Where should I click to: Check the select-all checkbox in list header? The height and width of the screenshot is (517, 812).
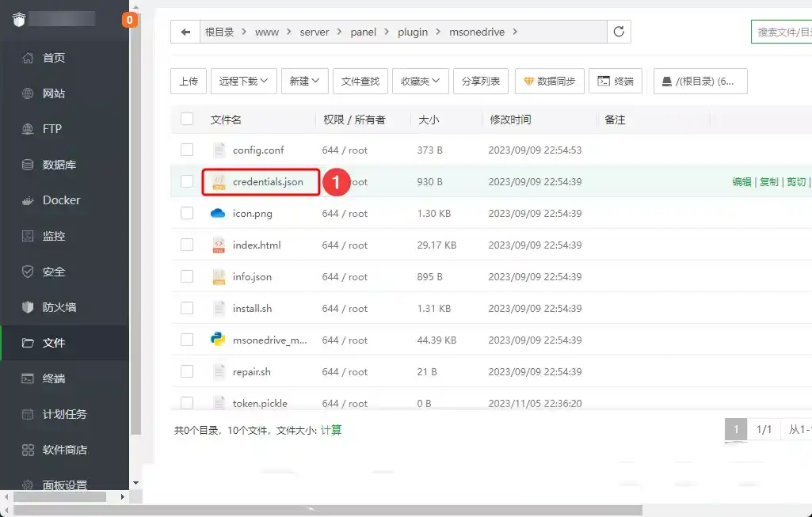point(186,118)
